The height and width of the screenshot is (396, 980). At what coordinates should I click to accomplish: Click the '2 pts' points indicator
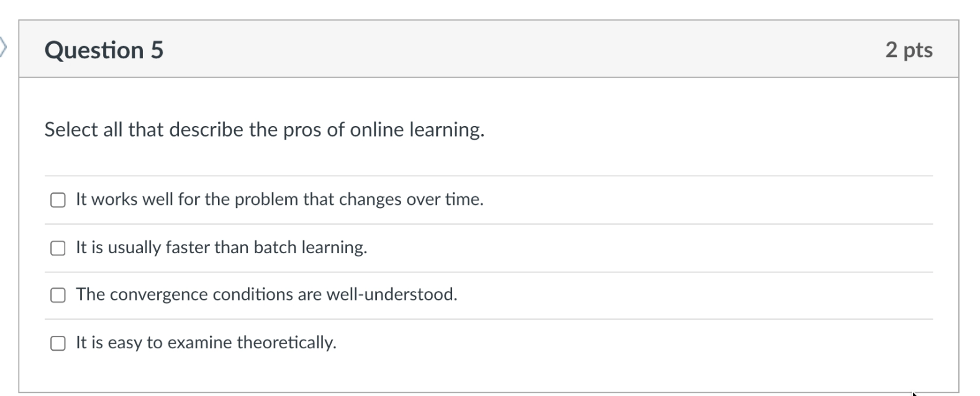pos(910,50)
